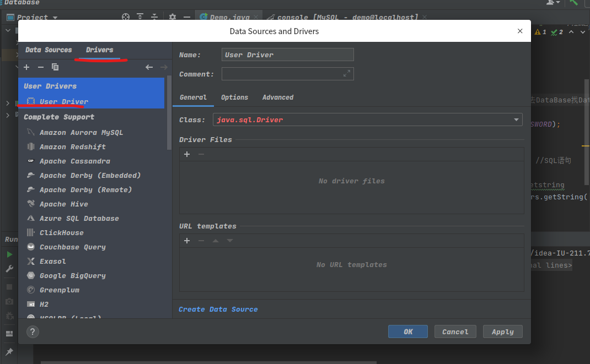Click the Create Data Source link

[x=218, y=309]
